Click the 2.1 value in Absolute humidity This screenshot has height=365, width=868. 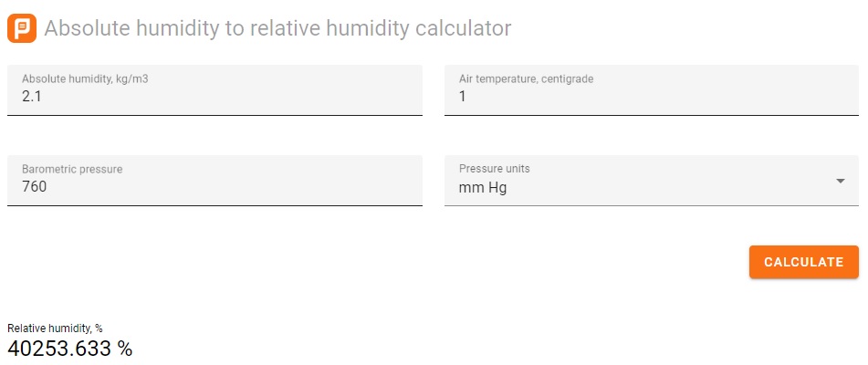tap(32, 96)
